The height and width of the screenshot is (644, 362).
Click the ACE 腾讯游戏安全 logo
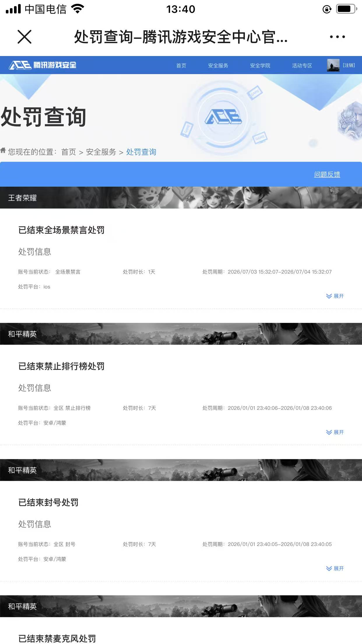[43, 65]
